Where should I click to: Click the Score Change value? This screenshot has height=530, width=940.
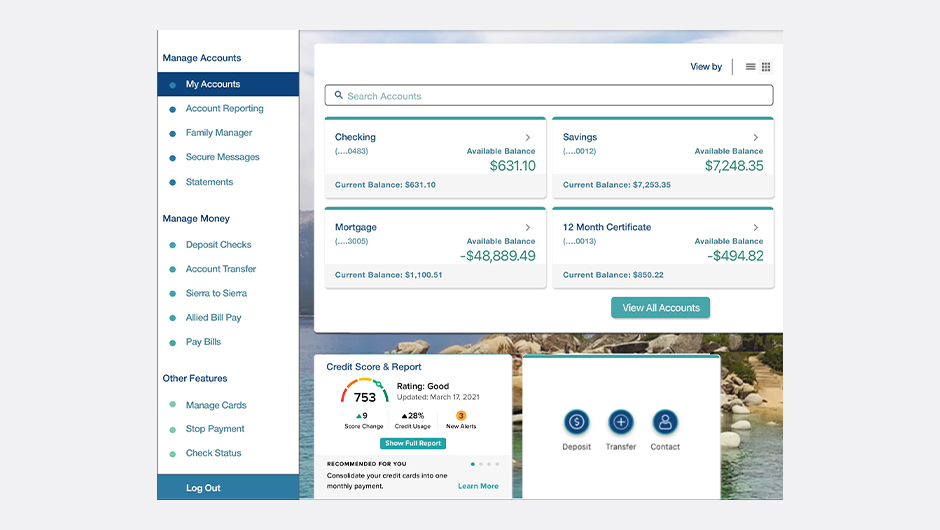click(x=361, y=415)
